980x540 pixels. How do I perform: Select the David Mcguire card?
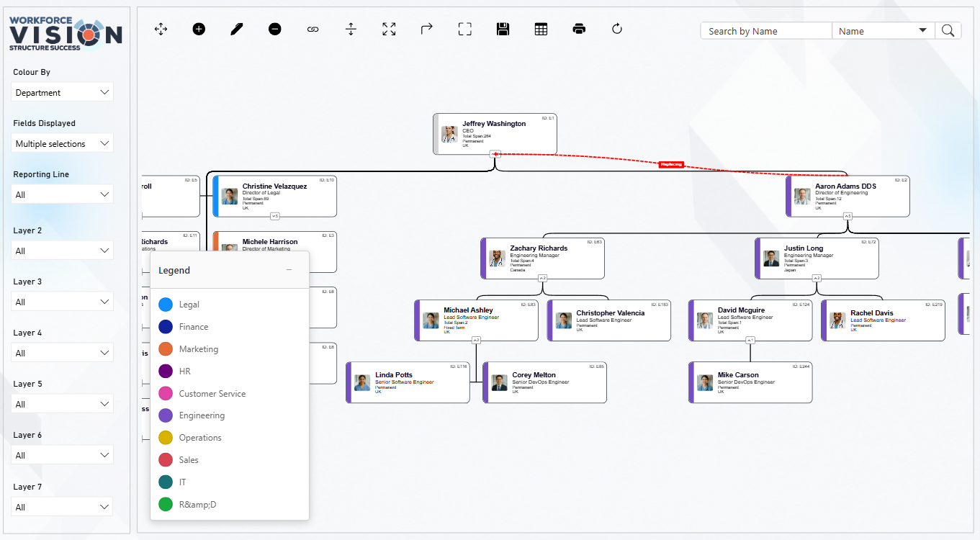(750, 320)
